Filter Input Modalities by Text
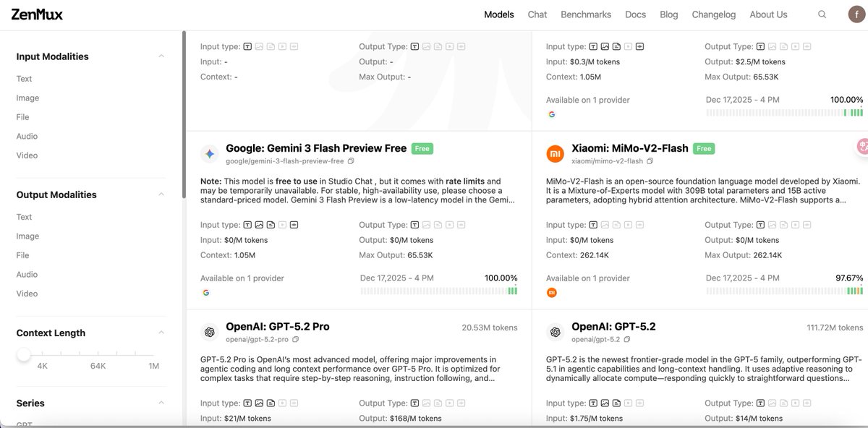This screenshot has width=868, height=428. 25,79
